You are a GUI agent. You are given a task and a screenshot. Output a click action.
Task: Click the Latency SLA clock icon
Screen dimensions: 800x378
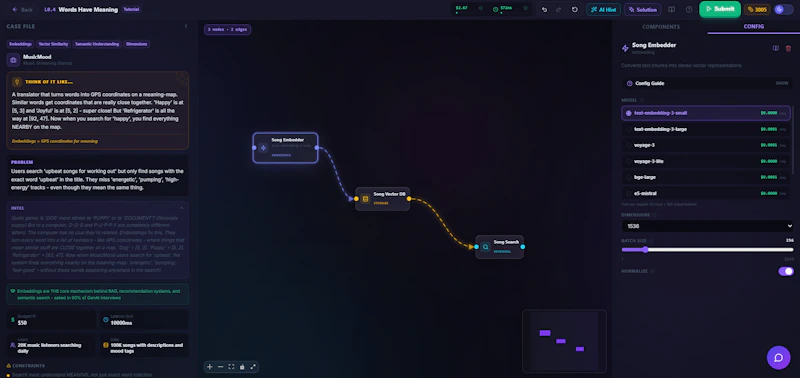[106, 320]
